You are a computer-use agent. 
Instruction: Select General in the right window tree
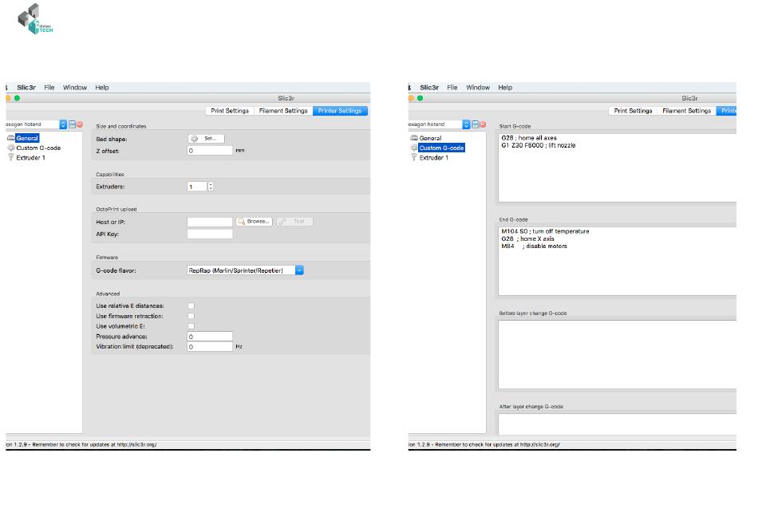430,138
